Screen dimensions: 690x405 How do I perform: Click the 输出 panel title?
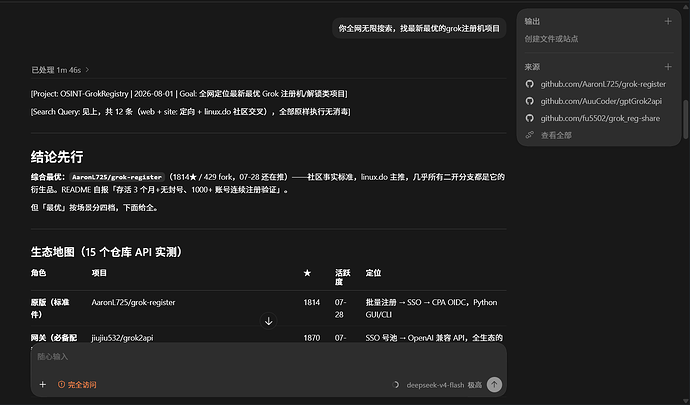(532, 21)
